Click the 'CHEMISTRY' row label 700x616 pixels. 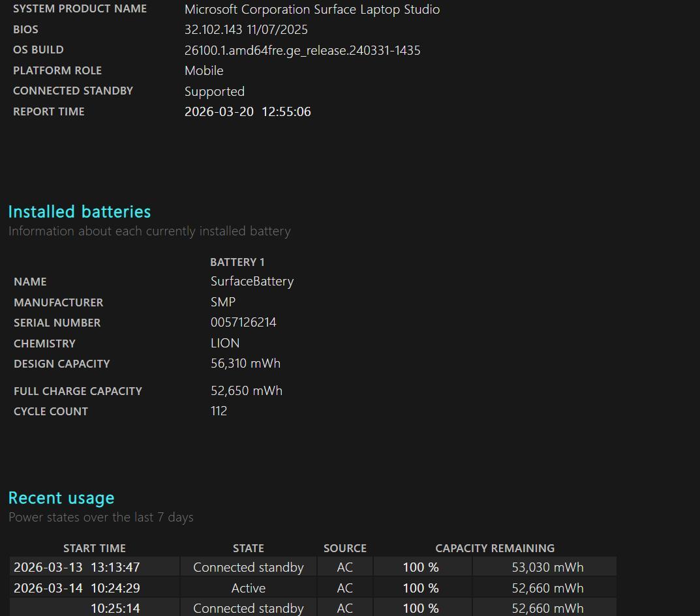click(44, 344)
